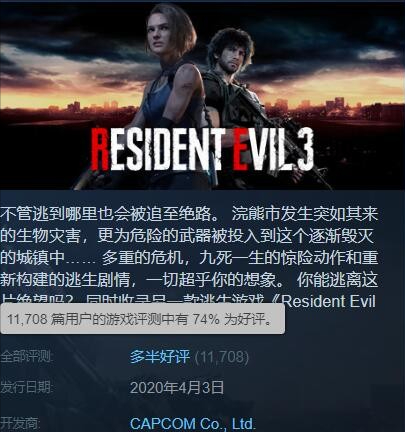Viewport: 405px width, 432px height.
Task: Click the 多半好评 review summary link
Action: [x=160, y=357]
